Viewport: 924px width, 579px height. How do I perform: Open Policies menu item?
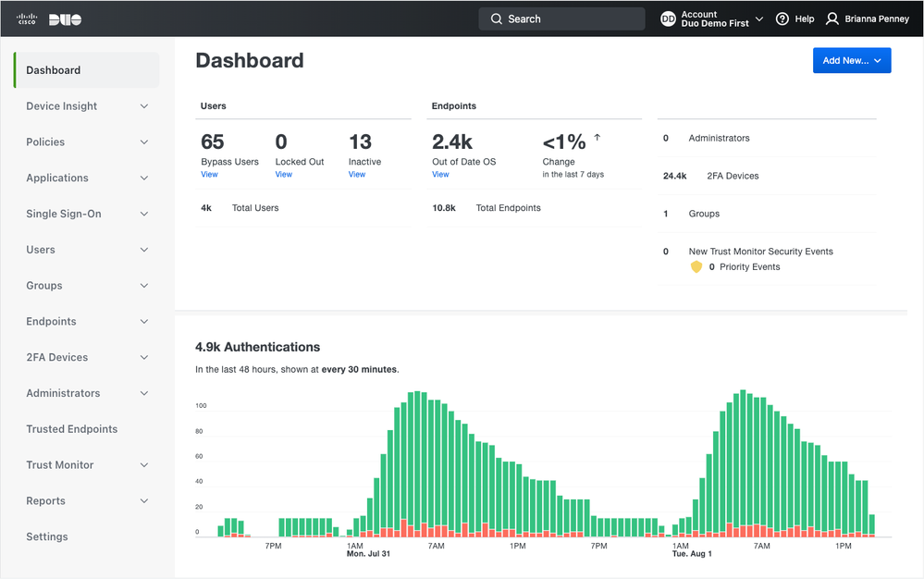tap(45, 142)
